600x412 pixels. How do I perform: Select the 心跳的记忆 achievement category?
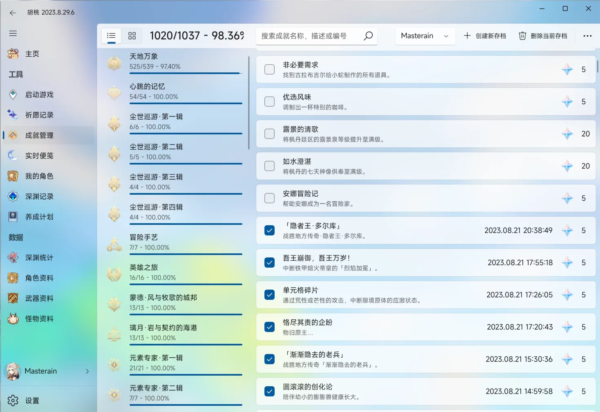click(x=175, y=91)
